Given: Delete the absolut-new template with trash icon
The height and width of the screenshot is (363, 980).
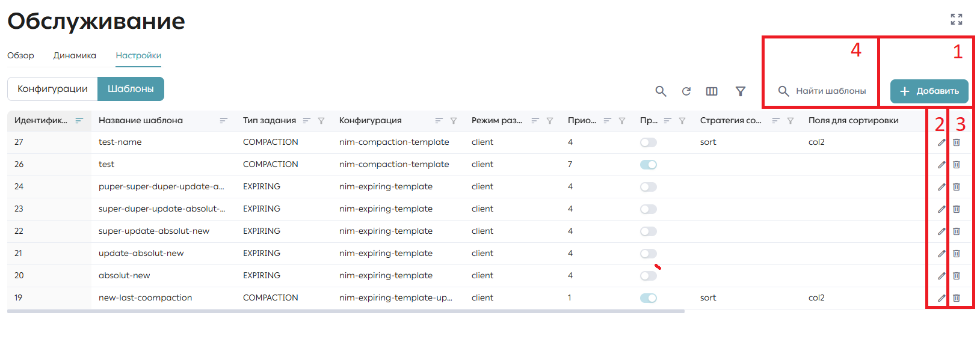Looking at the screenshot, I should pyautogui.click(x=957, y=276).
